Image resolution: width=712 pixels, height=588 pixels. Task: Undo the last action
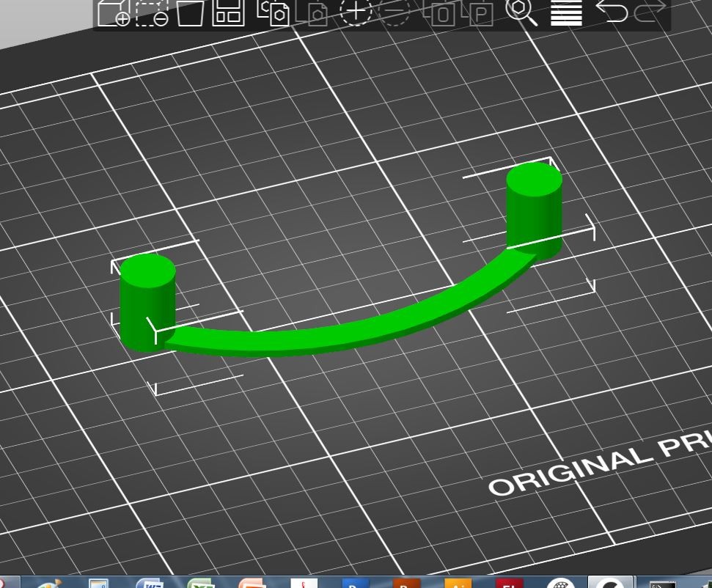pos(612,11)
